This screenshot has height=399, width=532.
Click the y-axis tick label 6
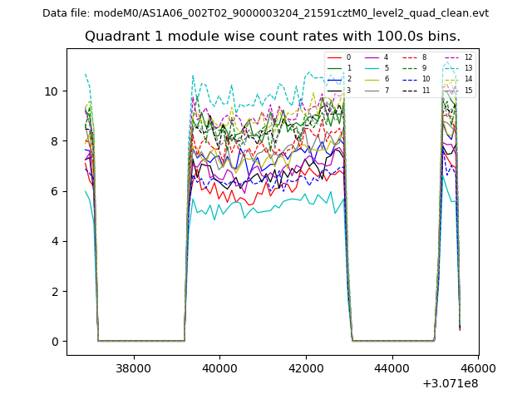tap(54, 191)
